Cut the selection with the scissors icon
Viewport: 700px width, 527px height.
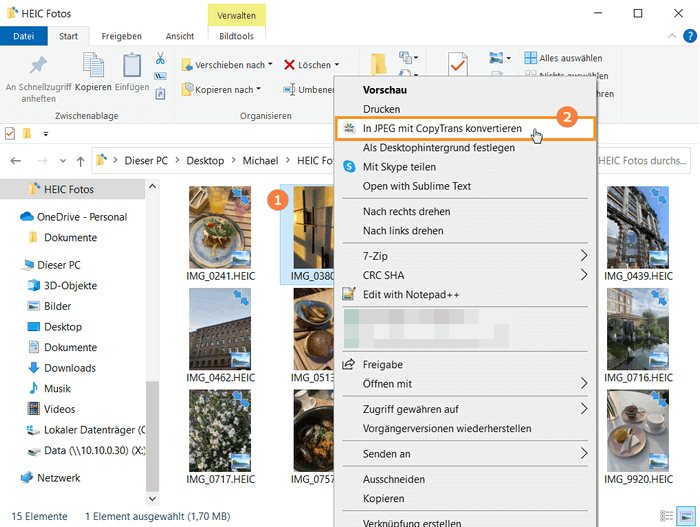pos(160,59)
